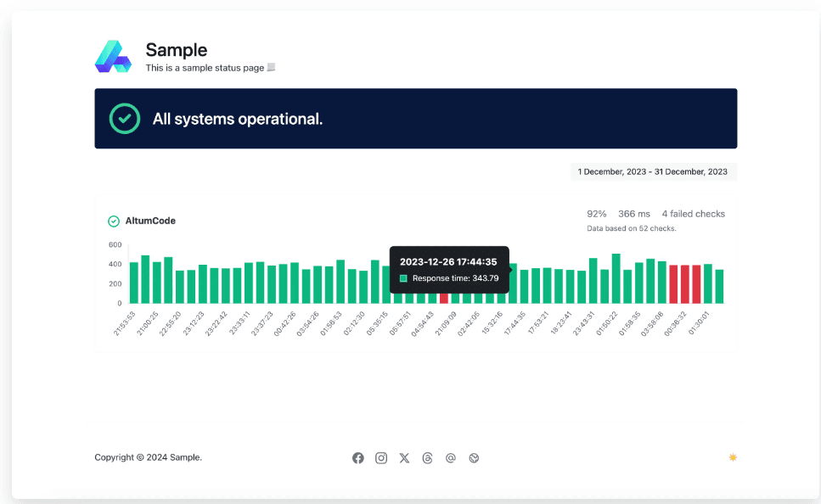Image resolution: width=821 pixels, height=504 pixels.
Task: Open the website globe icon in footer
Action: tap(475, 458)
